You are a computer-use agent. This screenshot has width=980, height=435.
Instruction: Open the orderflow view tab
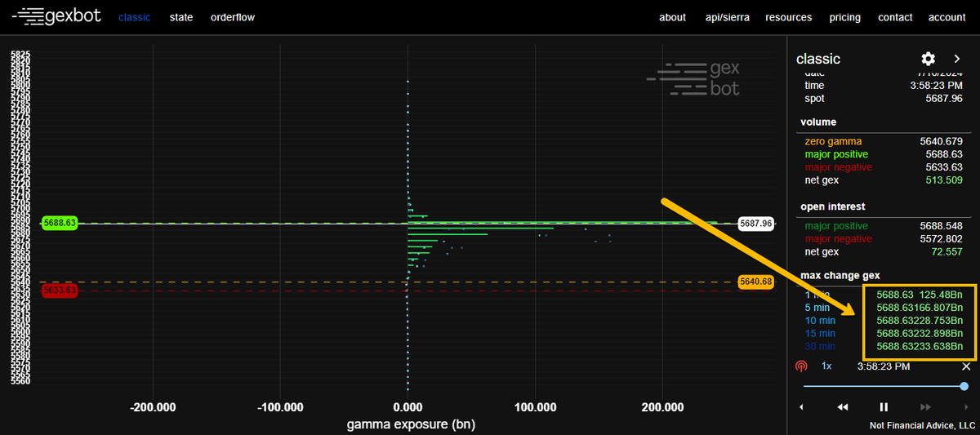[233, 17]
